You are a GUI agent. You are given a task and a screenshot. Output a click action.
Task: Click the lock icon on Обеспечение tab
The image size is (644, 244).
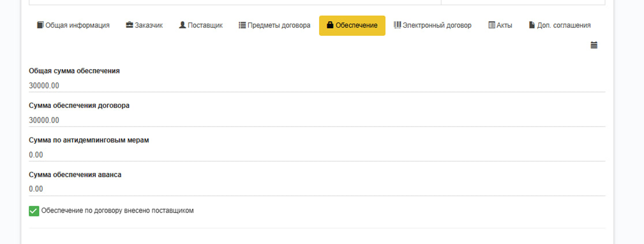330,25
